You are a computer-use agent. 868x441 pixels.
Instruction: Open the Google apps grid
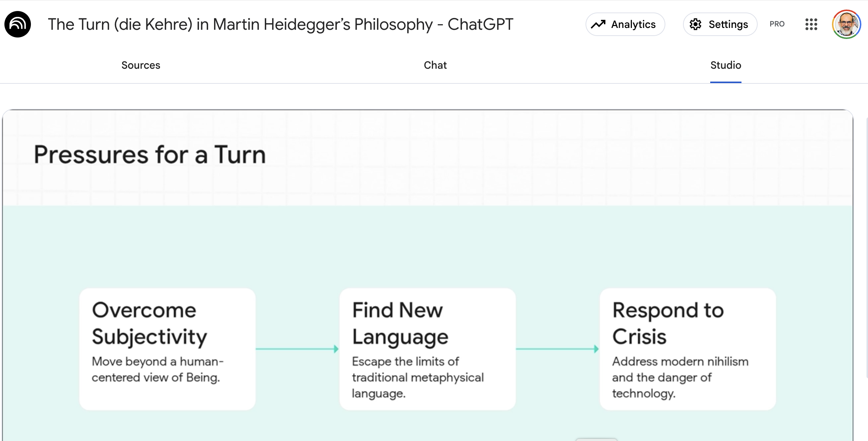tap(811, 24)
